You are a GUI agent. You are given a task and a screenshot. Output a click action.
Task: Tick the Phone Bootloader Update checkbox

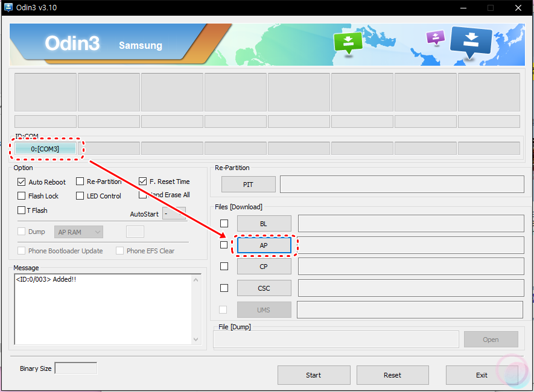(22, 251)
